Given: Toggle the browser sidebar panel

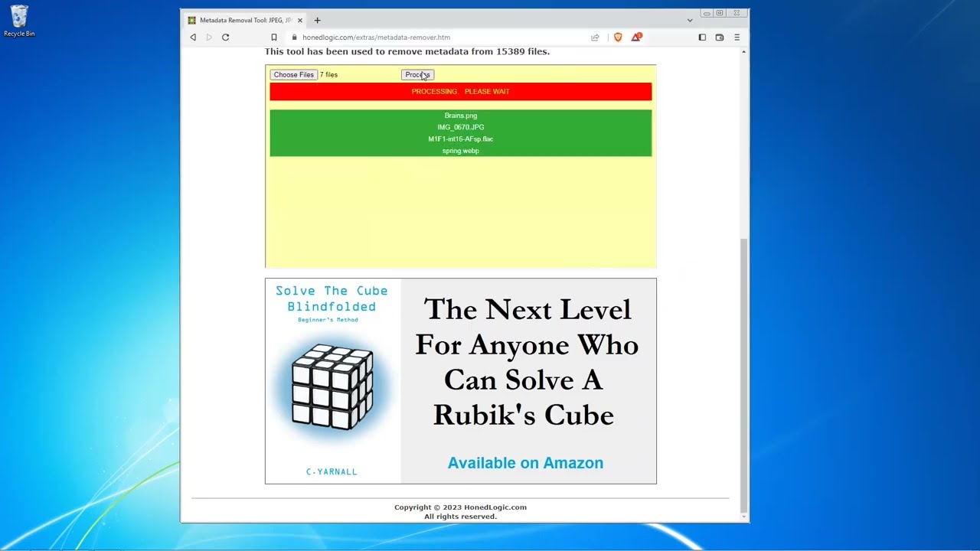Looking at the screenshot, I should point(702,37).
